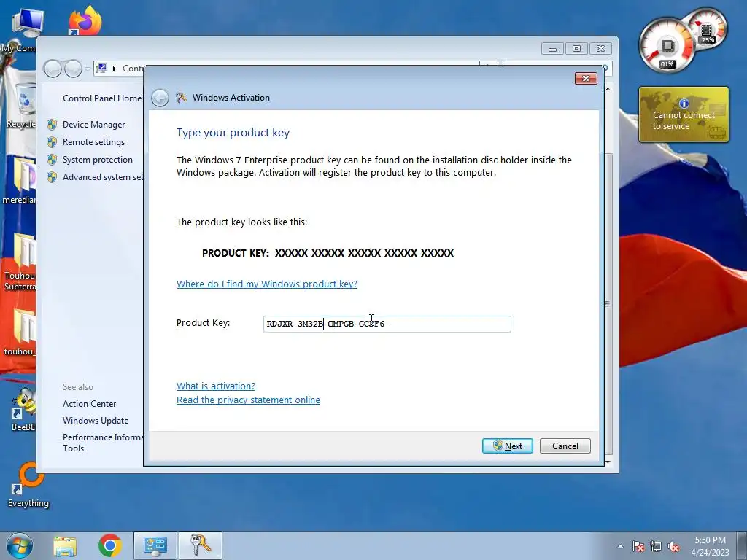This screenshot has height=560, width=747.
Task: Open the Start menu orb
Action: pos(20,545)
